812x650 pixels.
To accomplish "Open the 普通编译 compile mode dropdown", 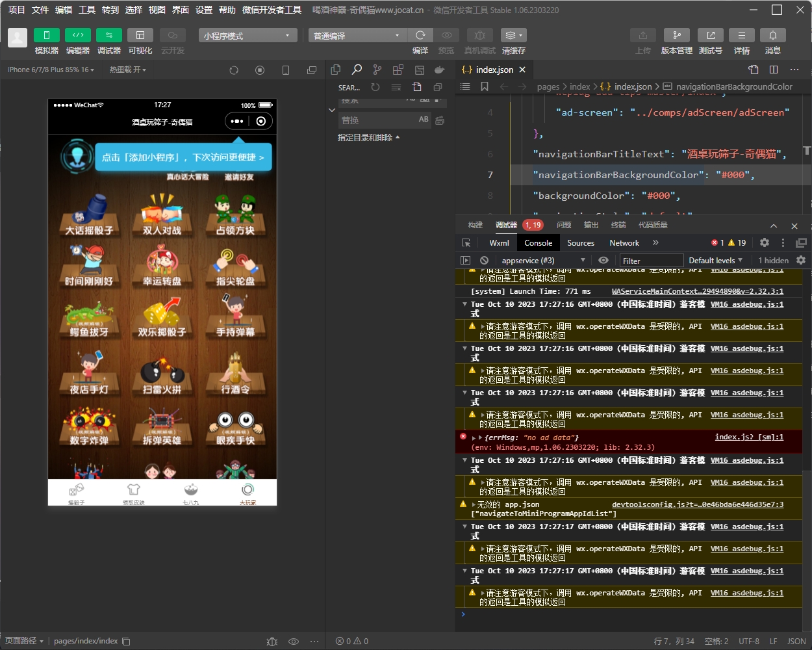I will [357, 35].
